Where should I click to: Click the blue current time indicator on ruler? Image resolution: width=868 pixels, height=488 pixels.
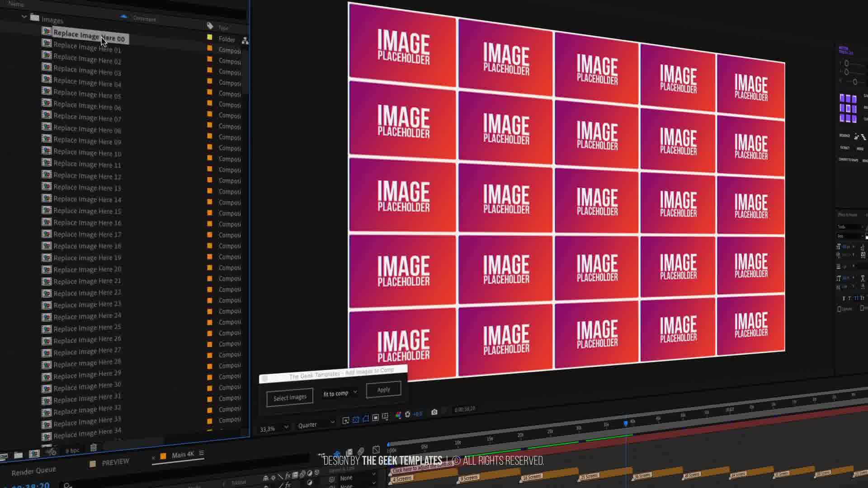pyautogui.click(x=626, y=423)
